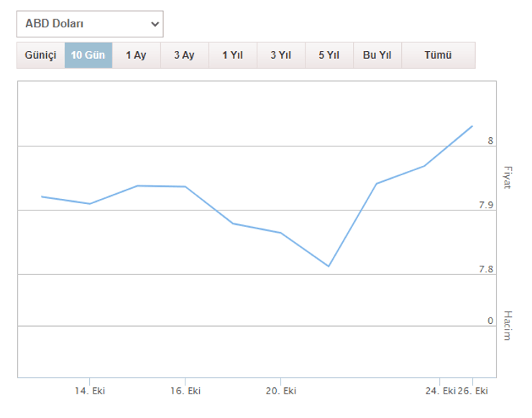Image resolution: width=532 pixels, height=418 pixels.
Task: Click the 24. Eki axis label
Action: click(x=439, y=391)
